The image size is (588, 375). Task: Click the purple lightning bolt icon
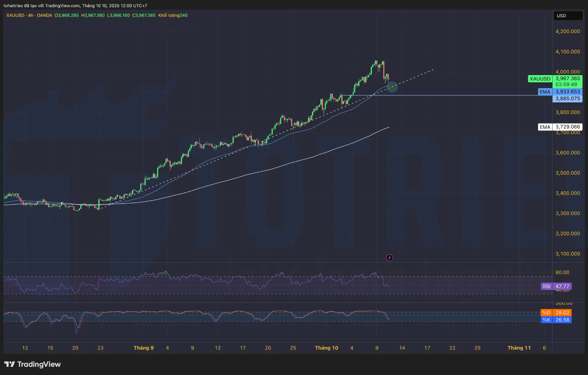(x=389, y=258)
